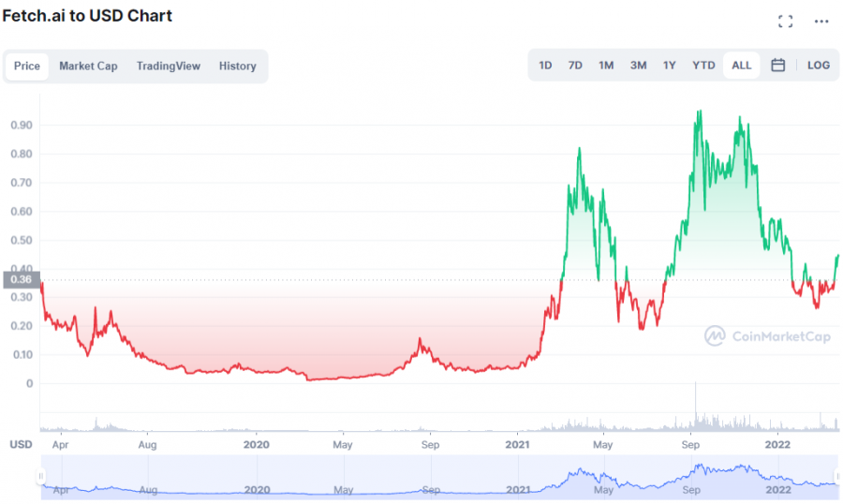Click the 2022 label on the time axis

777,444
